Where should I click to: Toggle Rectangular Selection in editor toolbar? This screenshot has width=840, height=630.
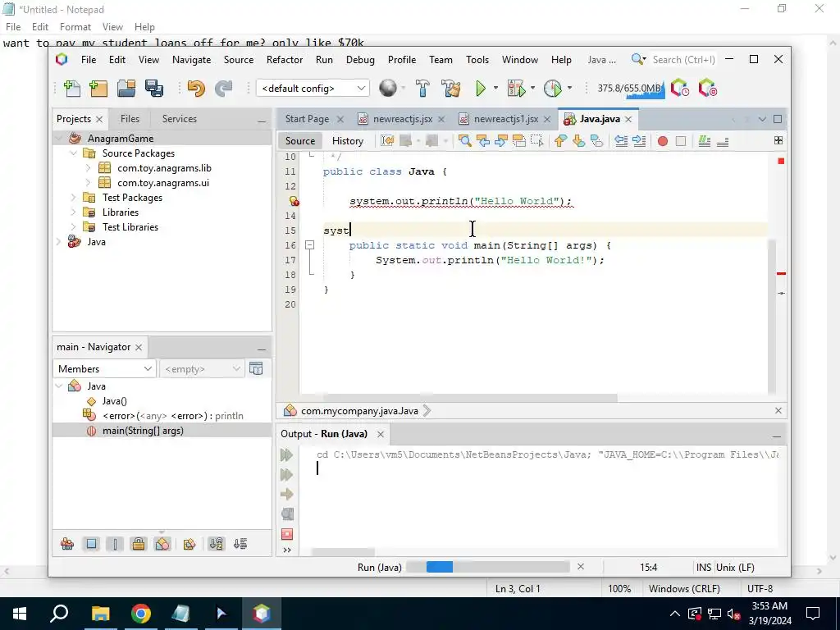pos(536,141)
